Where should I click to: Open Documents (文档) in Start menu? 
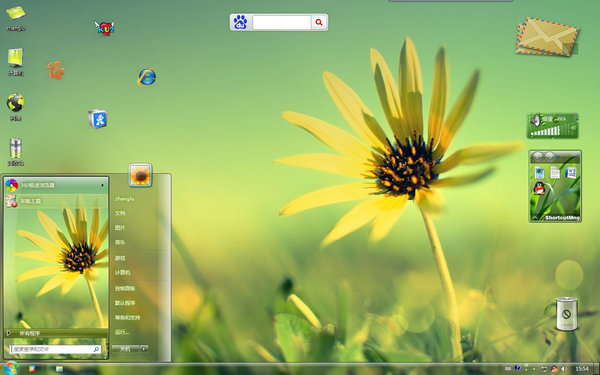(120, 213)
